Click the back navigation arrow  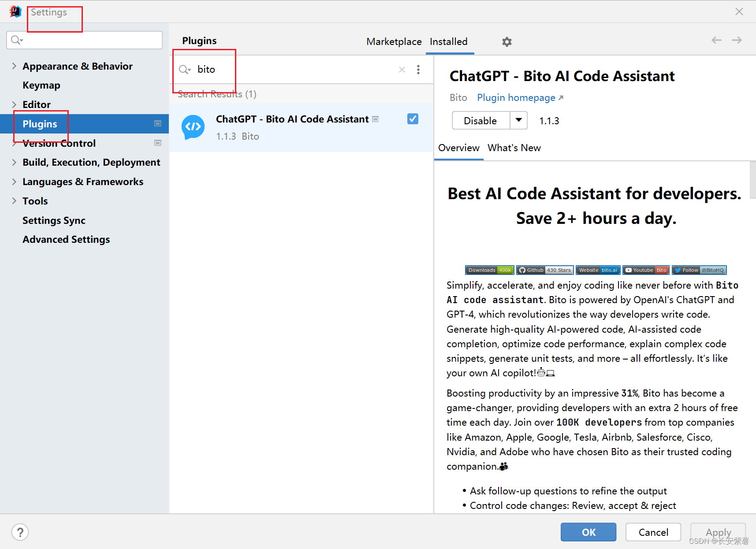[716, 40]
